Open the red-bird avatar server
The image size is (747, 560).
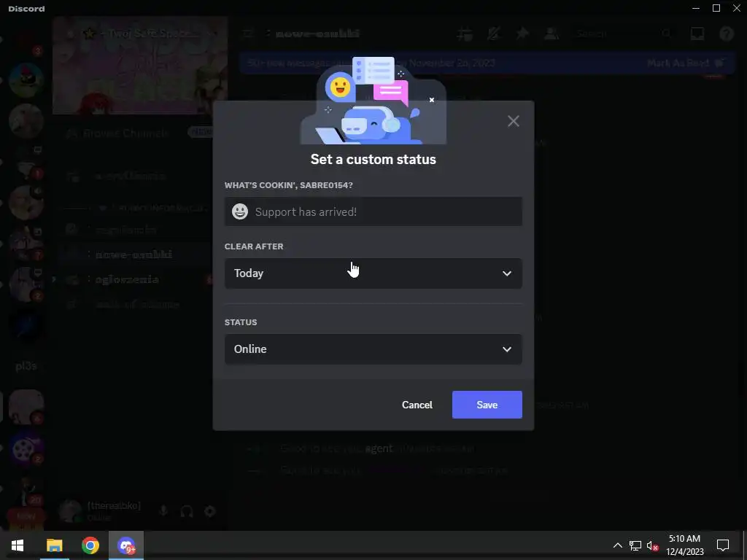point(26,79)
